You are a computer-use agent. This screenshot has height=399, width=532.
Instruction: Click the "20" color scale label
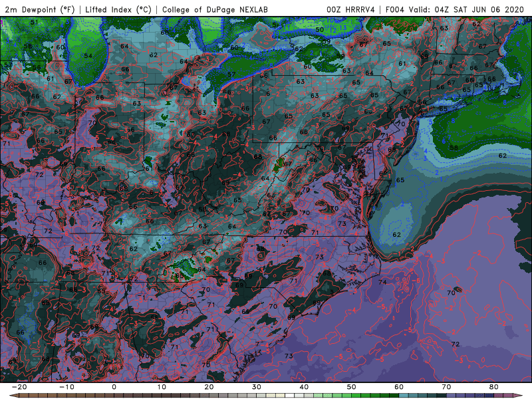pos(209,387)
